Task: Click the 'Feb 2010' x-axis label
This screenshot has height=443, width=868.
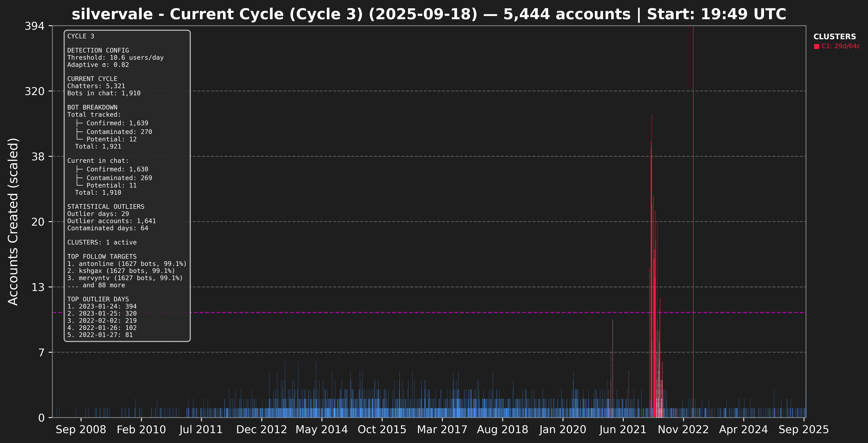Action: pos(141,430)
